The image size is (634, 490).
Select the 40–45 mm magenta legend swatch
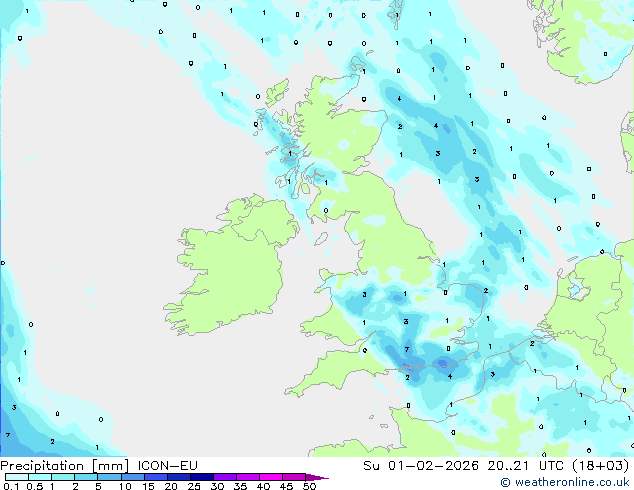point(271,477)
